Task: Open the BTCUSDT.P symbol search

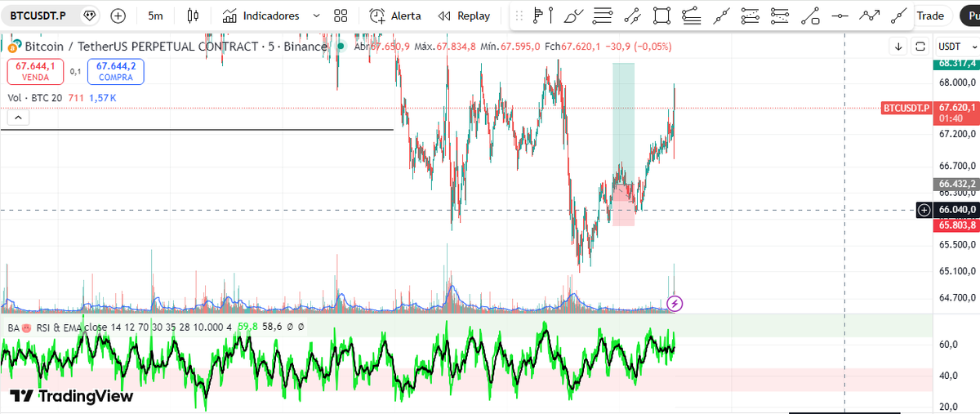Action: click(x=38, y=16)
